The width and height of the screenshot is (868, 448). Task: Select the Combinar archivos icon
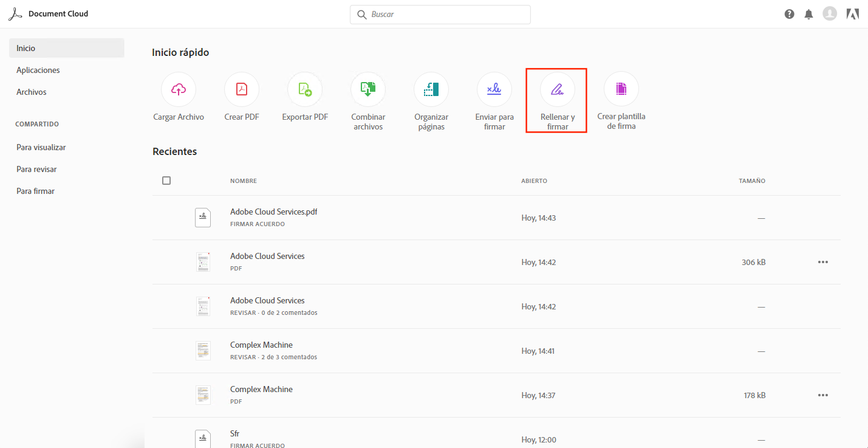[x=368, y=89]
